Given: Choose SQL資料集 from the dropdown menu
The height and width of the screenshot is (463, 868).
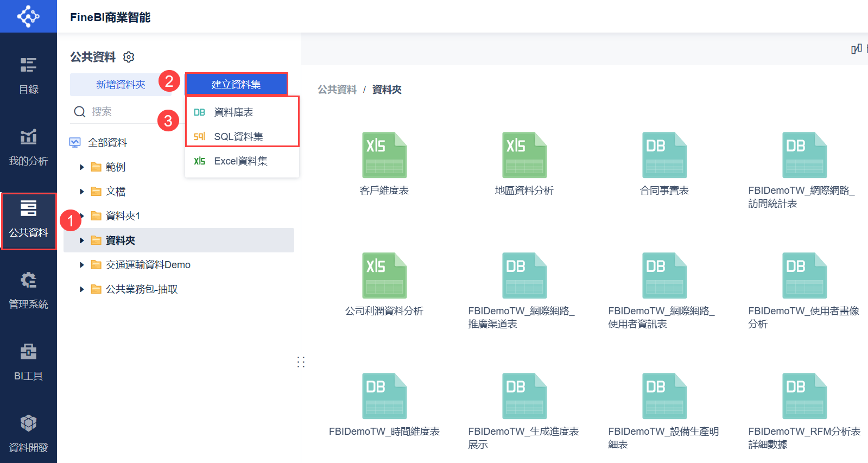Looking at the screenshot, I should [242, 137].
